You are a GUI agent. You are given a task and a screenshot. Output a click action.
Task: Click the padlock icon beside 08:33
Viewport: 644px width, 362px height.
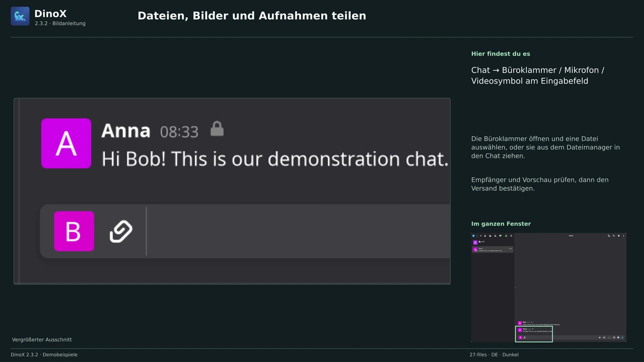217,129
